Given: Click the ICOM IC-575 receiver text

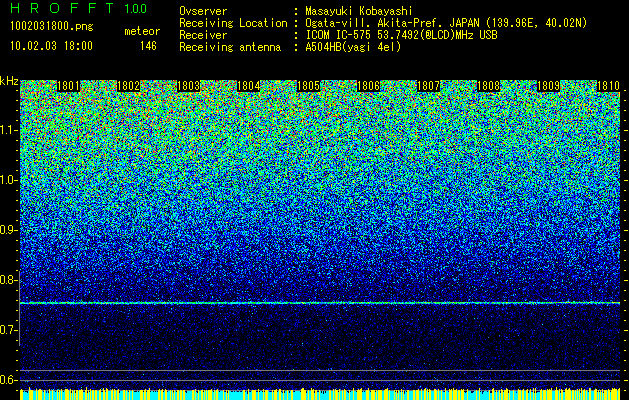Looking at the screenshot, I should 401,35.
